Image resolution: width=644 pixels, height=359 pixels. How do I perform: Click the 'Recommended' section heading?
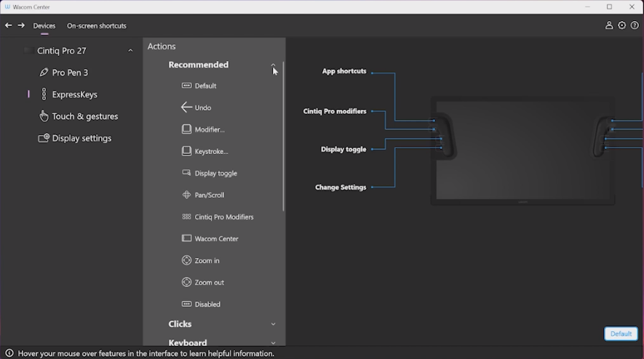click(199, 65)
